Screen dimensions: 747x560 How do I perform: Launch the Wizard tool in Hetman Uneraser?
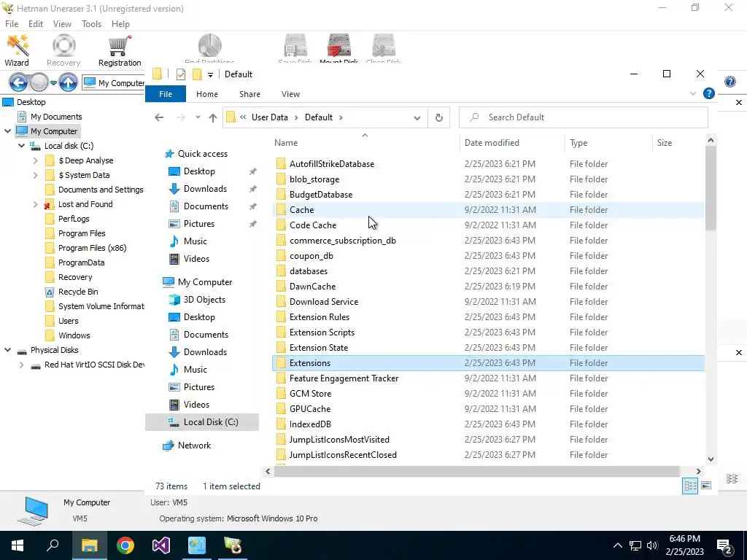pos(18,50)
